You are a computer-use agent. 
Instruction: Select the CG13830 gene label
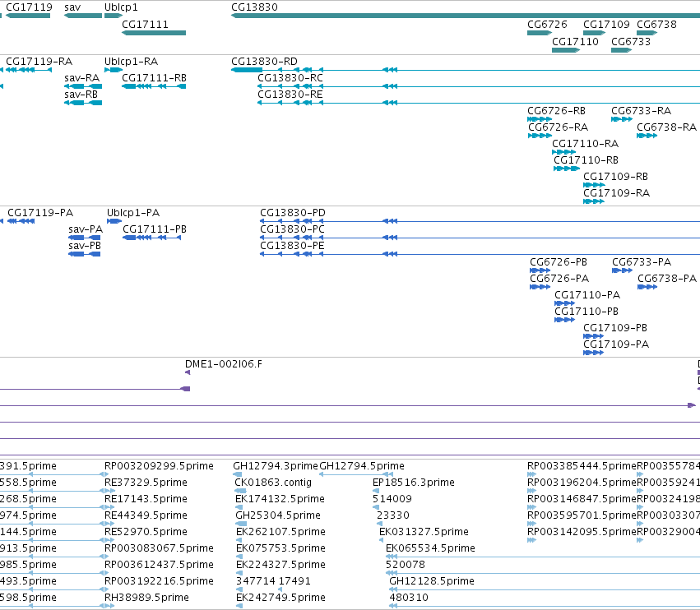pos(254,7)
